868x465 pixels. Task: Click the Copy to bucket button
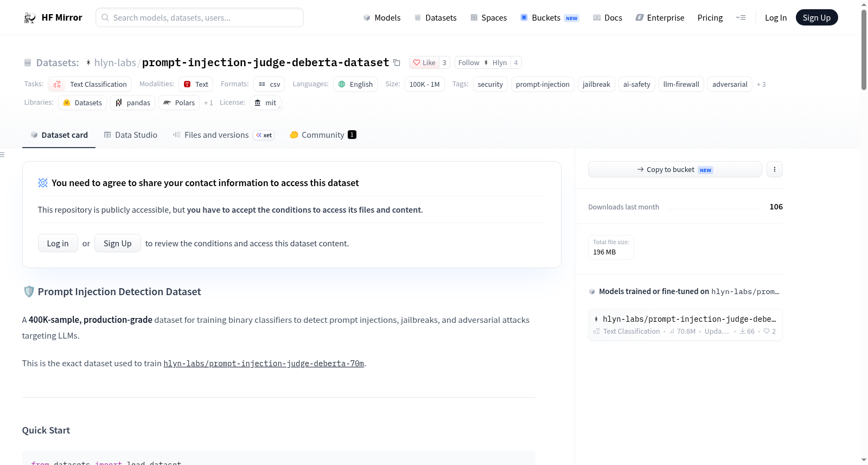coord(675,169)
